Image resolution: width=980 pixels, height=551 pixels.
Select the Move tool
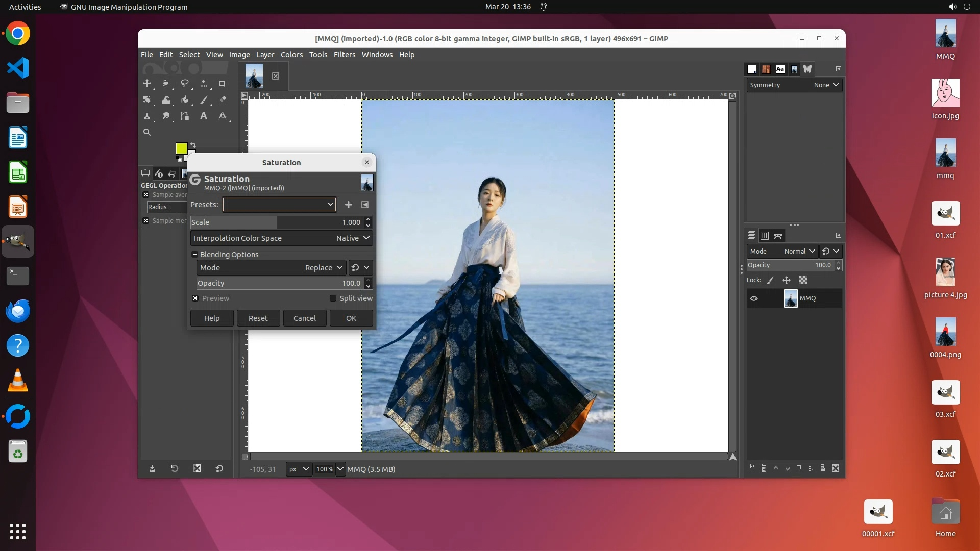pos(147,83)
